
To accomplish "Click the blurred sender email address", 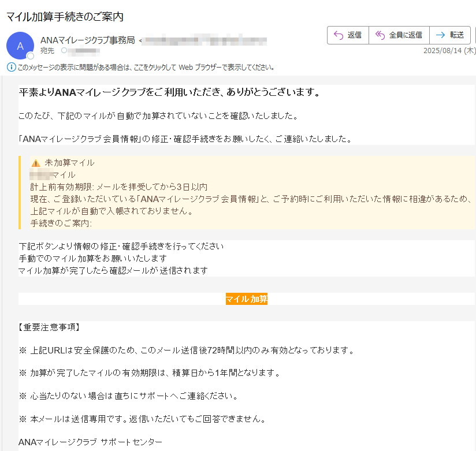I will [x=204, y=40].
